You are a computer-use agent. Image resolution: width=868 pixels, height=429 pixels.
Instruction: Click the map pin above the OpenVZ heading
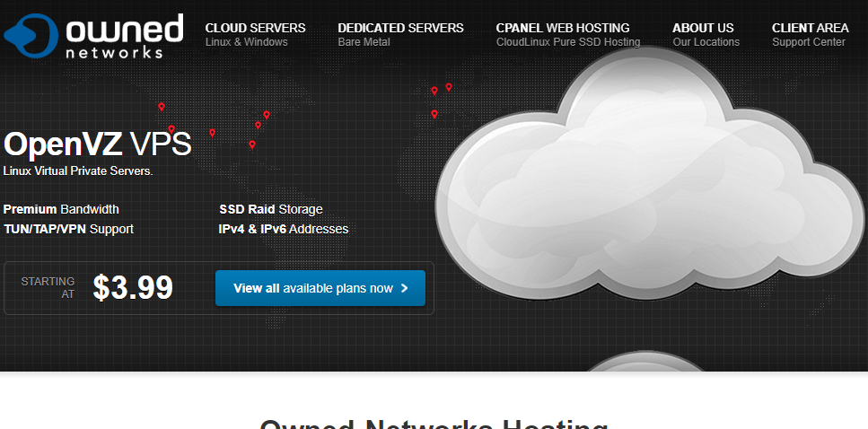(x=162, y=106)
